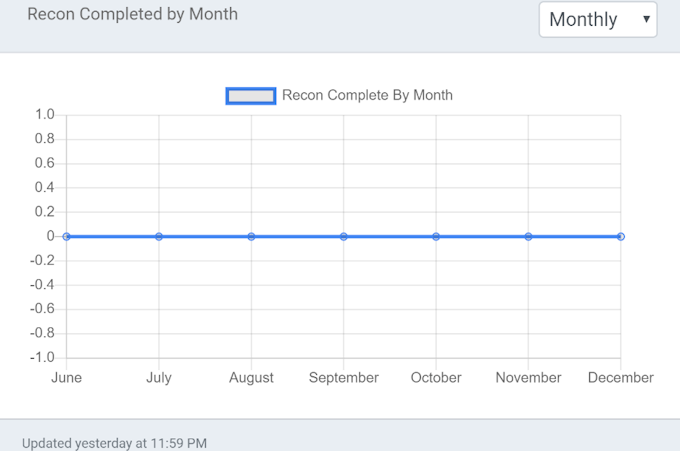Select the July data point marker
The image size is (680, 451).
pyautogui.click(x=159, y=237)
